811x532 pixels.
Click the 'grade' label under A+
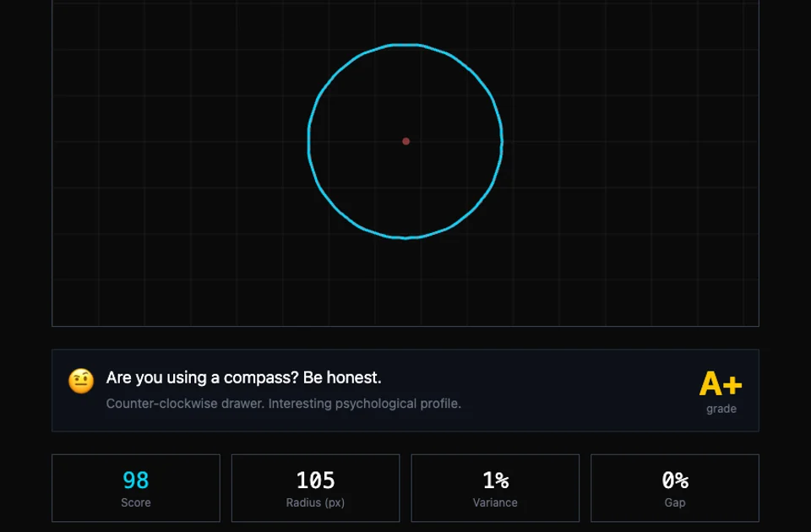[x=721, y=409]
